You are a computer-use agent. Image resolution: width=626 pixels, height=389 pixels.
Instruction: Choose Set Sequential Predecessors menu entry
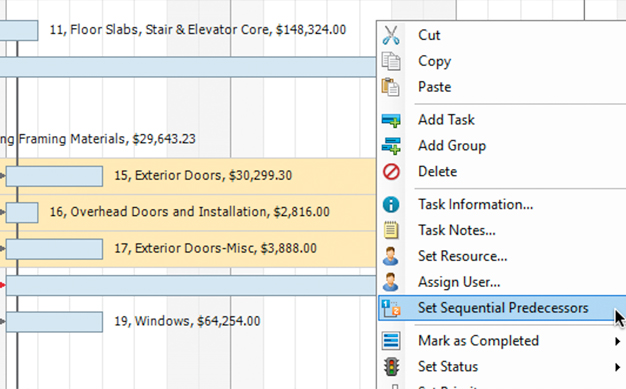(502, 308)
